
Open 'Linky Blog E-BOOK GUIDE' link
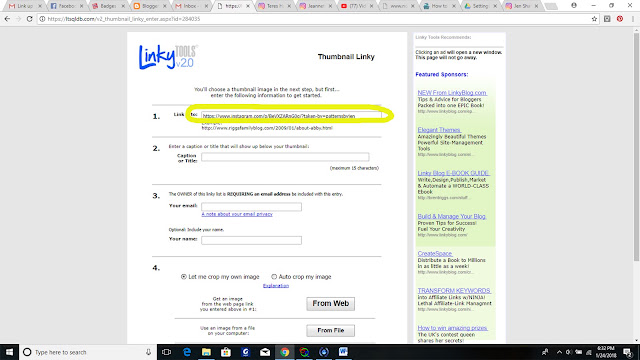coord(453,173)
